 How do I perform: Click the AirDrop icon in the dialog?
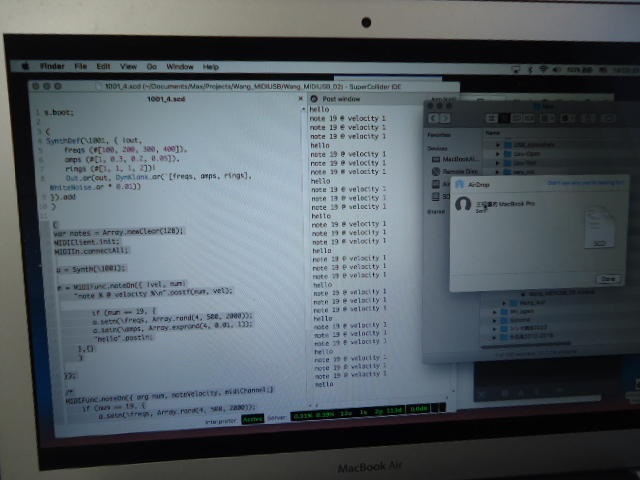[x=460, y=184]
